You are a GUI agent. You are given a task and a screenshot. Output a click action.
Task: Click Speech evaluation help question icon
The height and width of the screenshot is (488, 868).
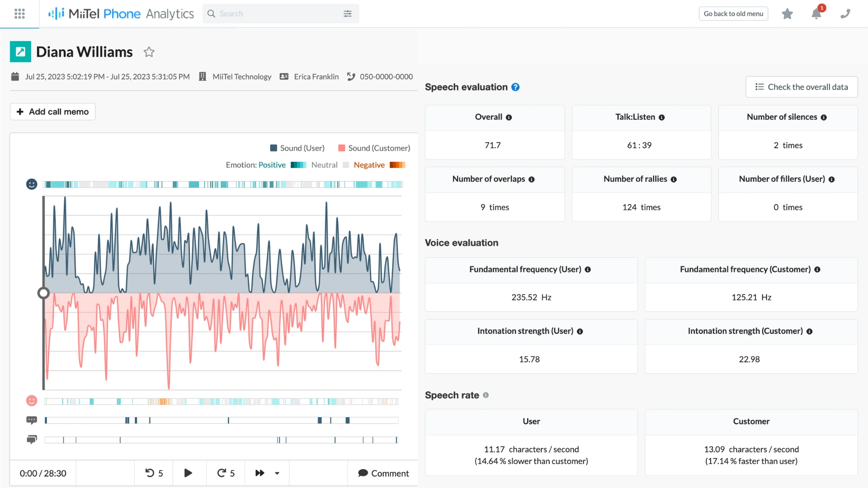(515, 87)
